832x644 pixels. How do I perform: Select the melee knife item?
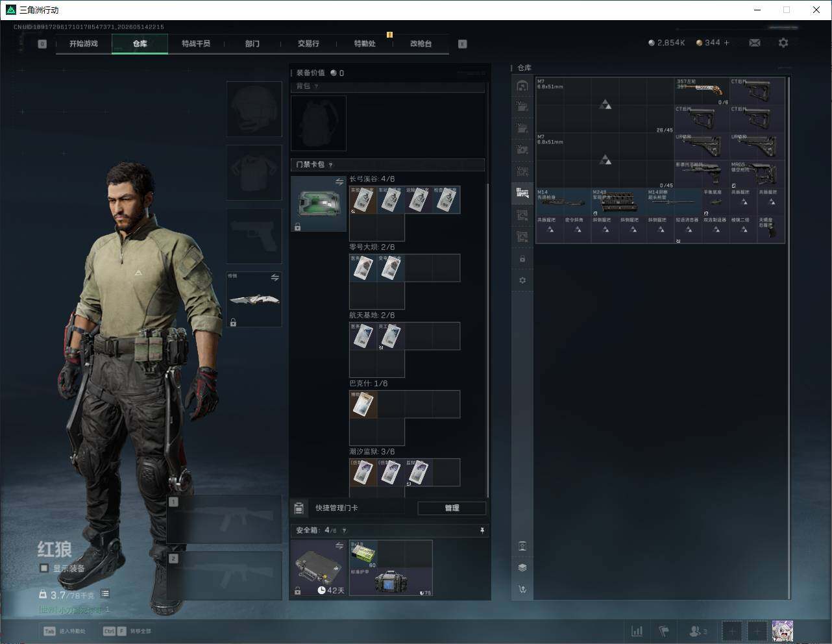(254, 299)
